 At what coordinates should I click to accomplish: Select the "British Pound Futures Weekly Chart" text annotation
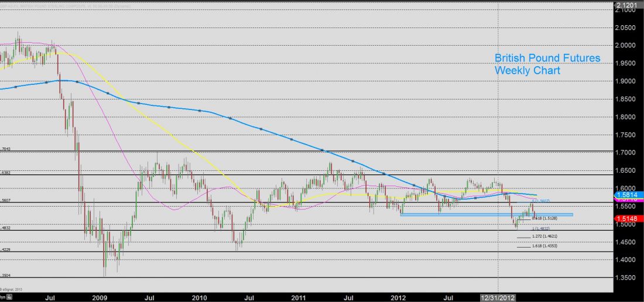coord(547,64)
